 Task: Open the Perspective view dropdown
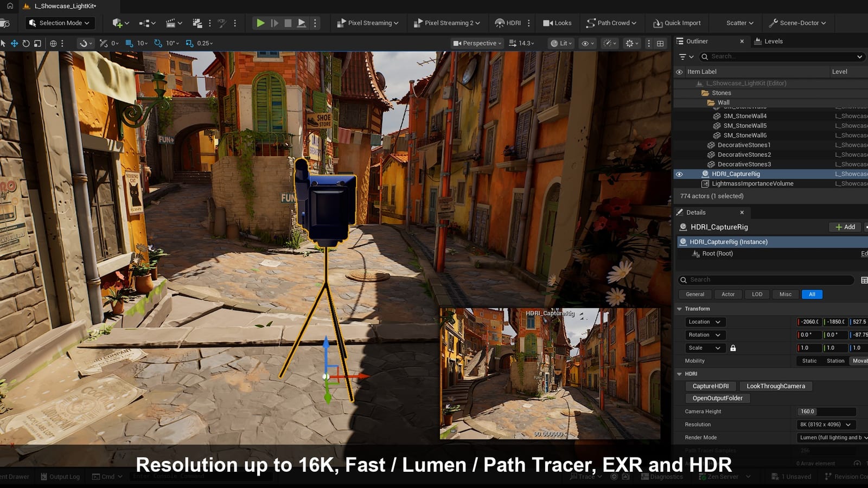[477, 43]
